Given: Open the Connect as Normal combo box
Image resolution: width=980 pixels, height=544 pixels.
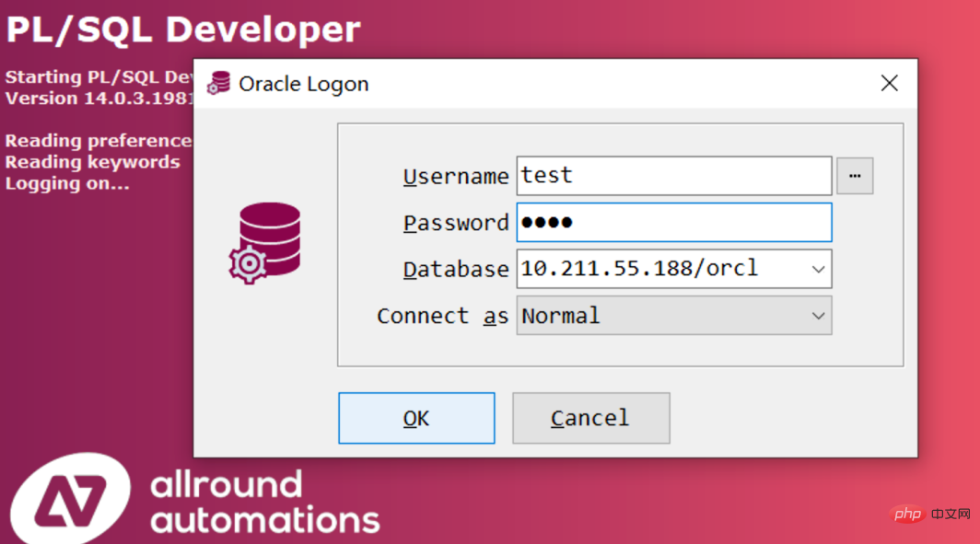Looking at the screenshot, I should coord(663,316).
